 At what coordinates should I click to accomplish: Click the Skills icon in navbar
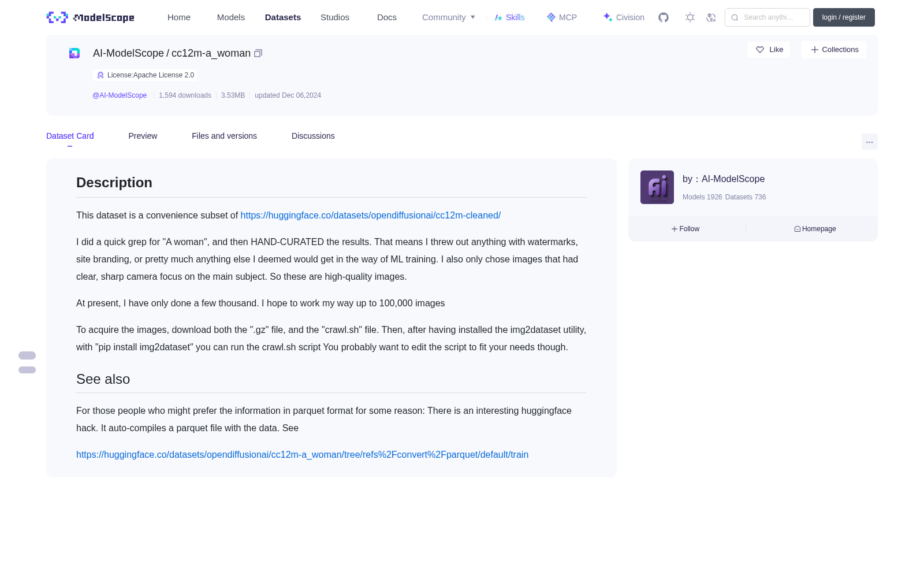coord(498,18)
